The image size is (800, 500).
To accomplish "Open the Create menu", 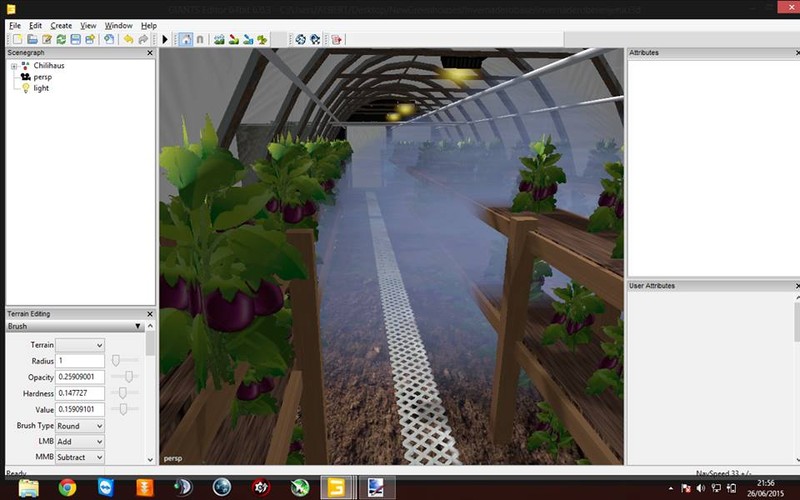I will 61,25.
